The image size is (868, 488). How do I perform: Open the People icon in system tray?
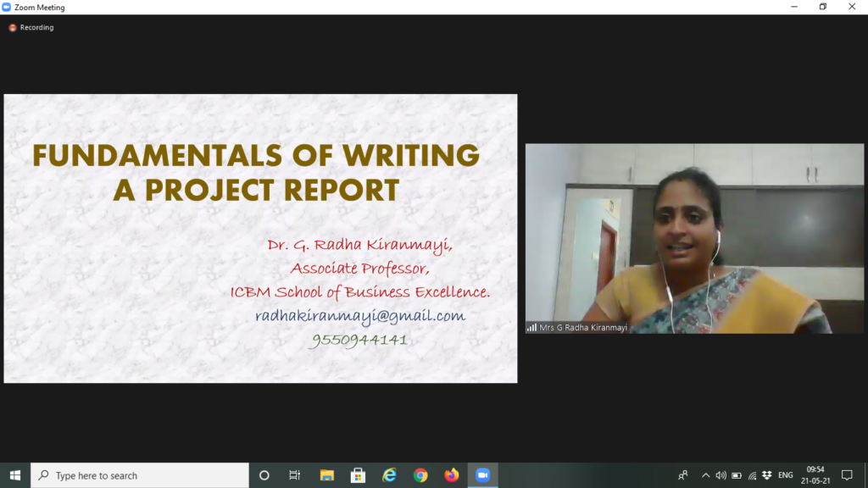(x=683, y=475)
